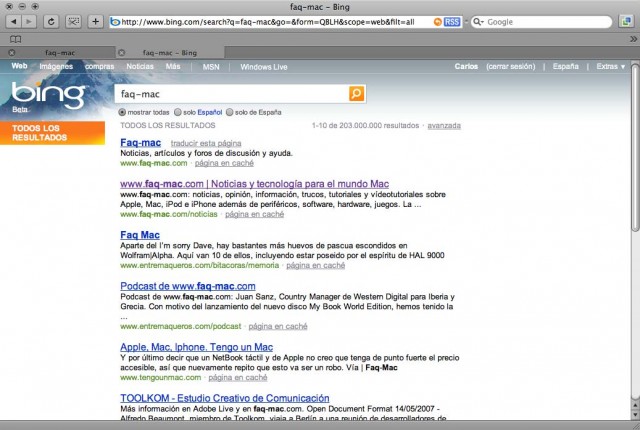Open 'TOOLKOM - Estudio Creativo de Comunicación' result

pyautogui.click(x=224, y=398)
